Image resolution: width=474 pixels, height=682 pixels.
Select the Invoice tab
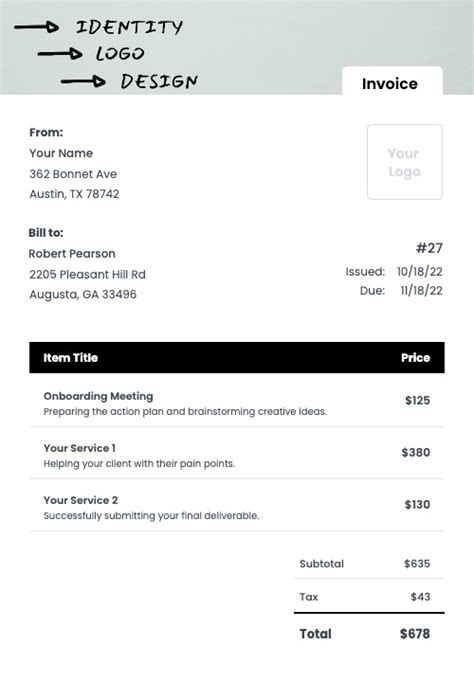pyautogui.click(x=392, y=81)
